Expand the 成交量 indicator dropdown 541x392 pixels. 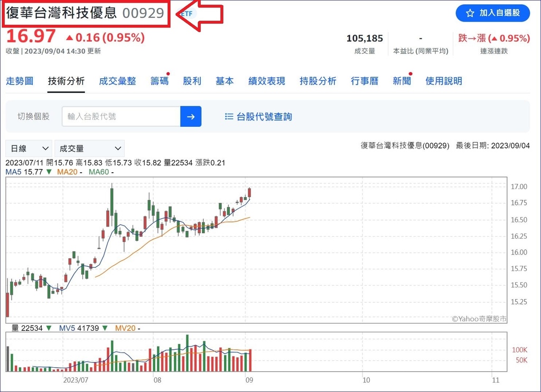(x=90, y=148)
